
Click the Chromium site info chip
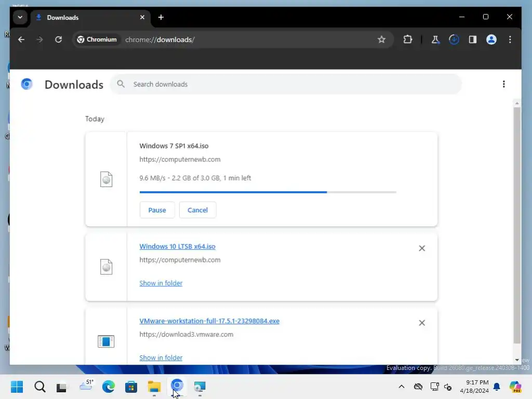coord(97,39)
